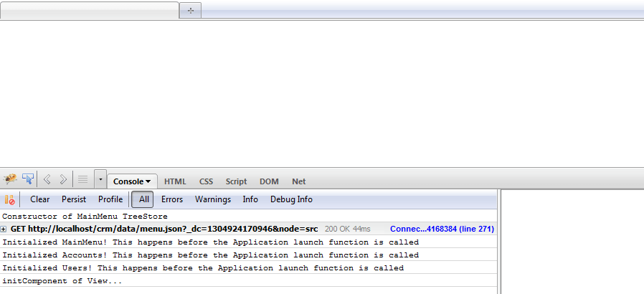Screen dimensions: 644x294
Task: Filter console by Errors
Action: (172, 199)
